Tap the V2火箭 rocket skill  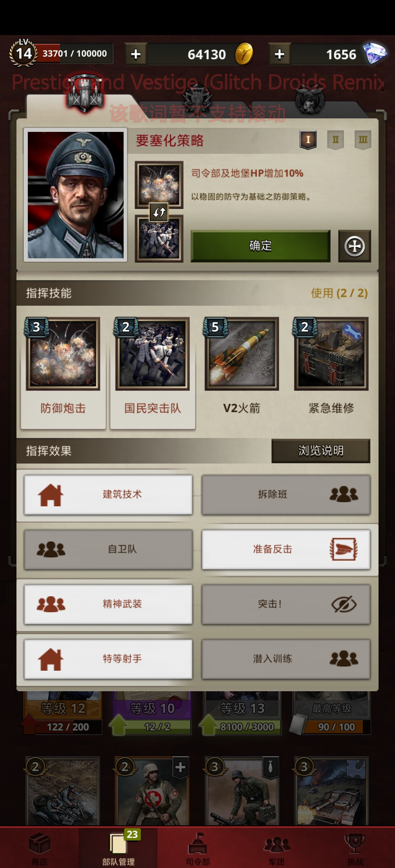(x=242, y=354)
